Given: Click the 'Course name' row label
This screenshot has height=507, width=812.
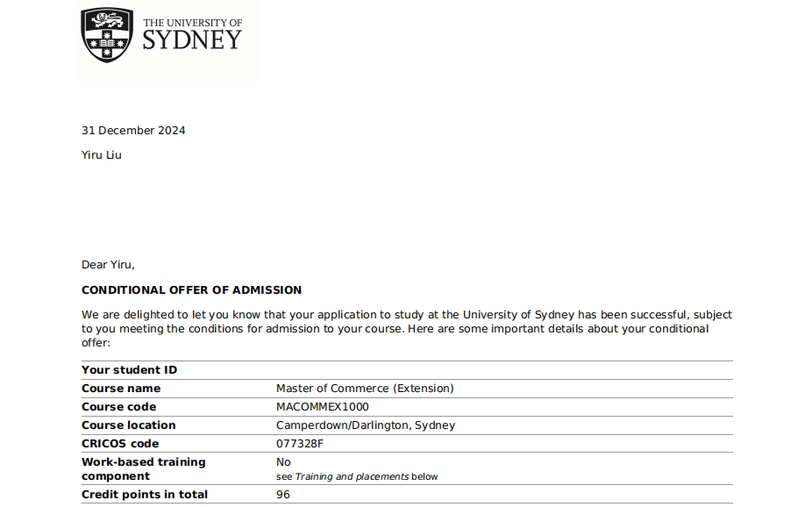Looking at the screenshot, I should coord(121,389).
